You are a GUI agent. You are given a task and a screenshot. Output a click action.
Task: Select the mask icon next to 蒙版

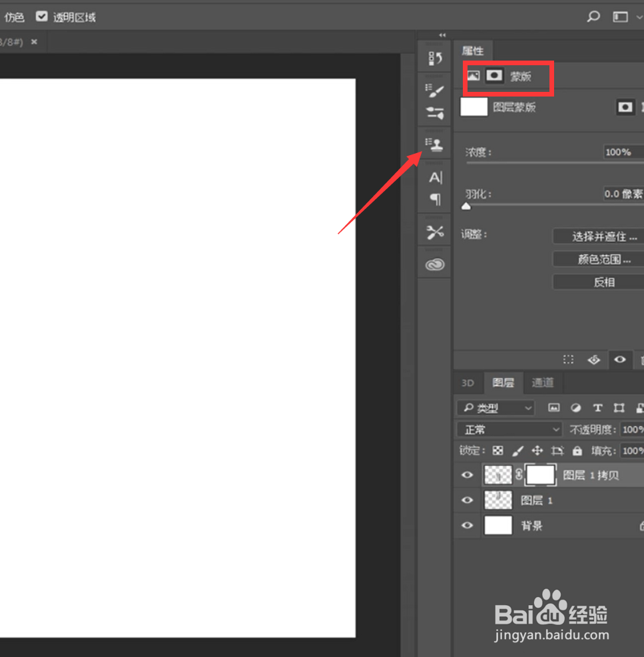click(494, 75)
